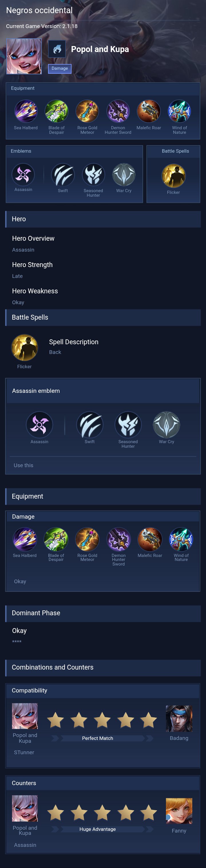This screenshot has width=206, height=868.
Task: Select War Cry talent in Emblems panel
Action: tap(124, 175)
